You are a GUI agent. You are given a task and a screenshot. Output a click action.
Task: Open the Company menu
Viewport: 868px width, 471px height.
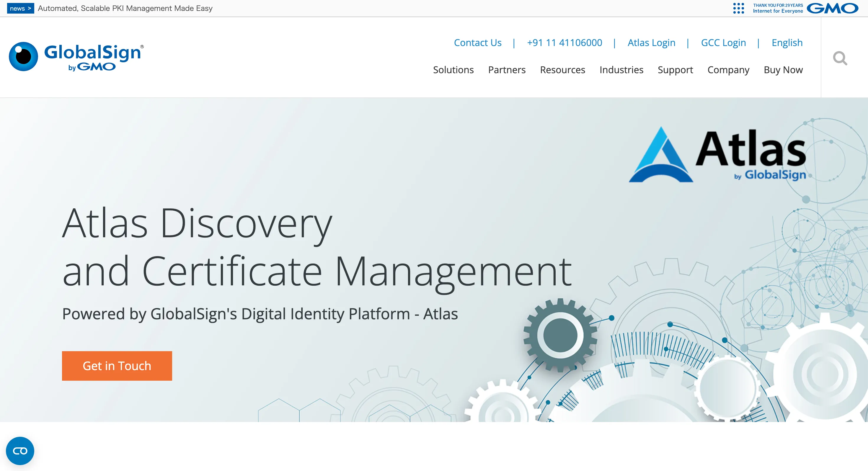(728, 70)
